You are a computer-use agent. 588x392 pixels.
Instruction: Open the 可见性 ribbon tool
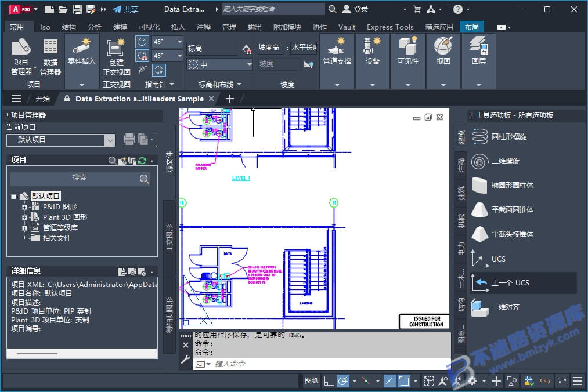[x=408, y=52]
